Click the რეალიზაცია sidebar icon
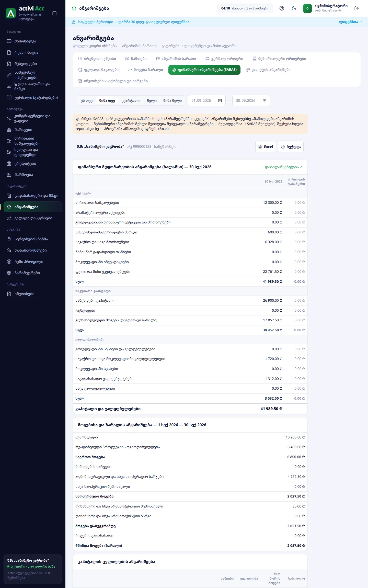This screenshot has height=588, width=368. pyautogui.click(x=9, y=52)
